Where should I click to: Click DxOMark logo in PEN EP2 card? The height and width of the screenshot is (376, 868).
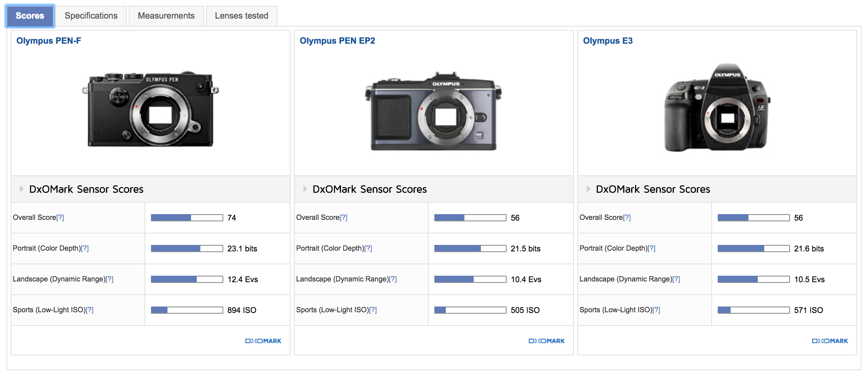pos(547,341)
